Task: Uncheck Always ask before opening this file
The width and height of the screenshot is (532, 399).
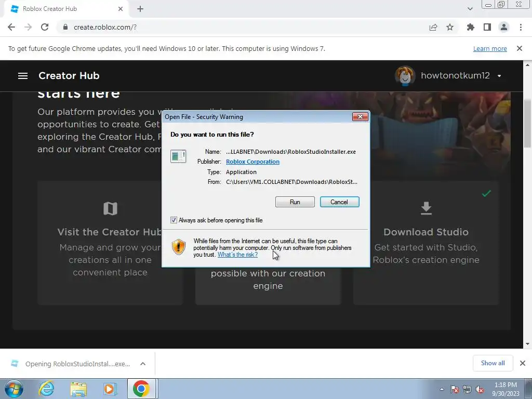Action: (174, 220)
